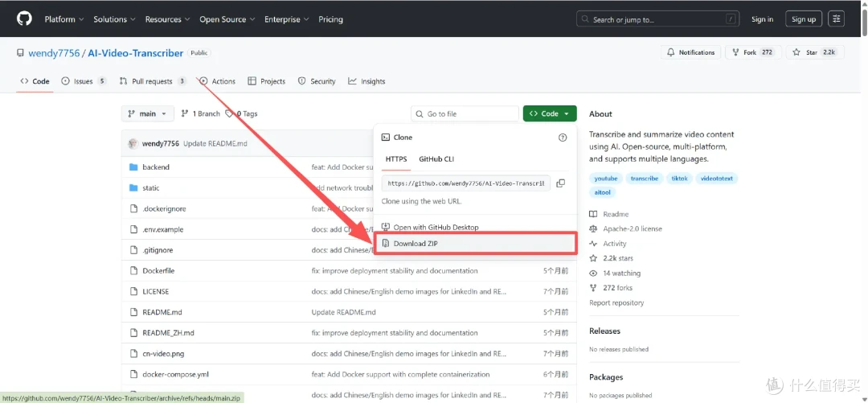Expand the Solutions navigation menu
The height and width of the screenshot is (403, 868).
pos(115,19)
